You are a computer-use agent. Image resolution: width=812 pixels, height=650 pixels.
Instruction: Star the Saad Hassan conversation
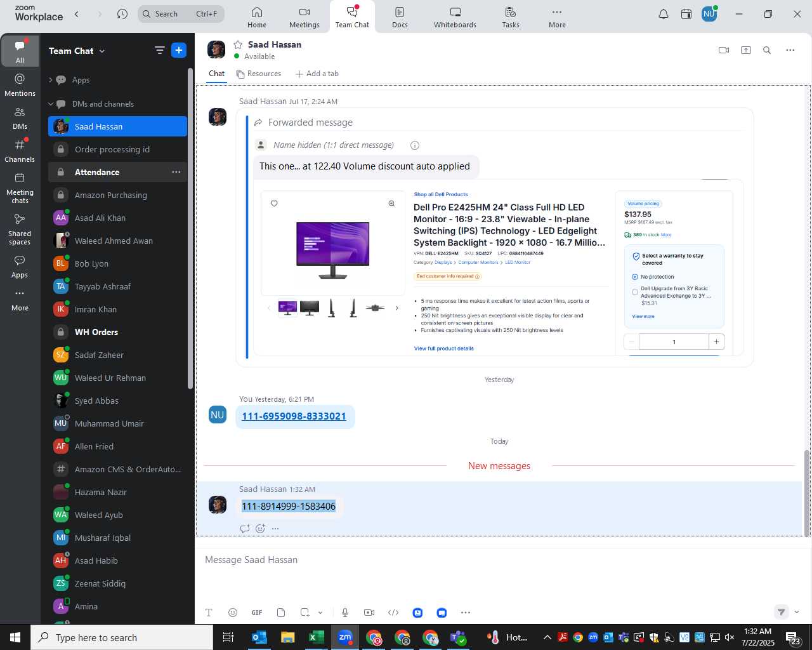(x=238, y=44)
